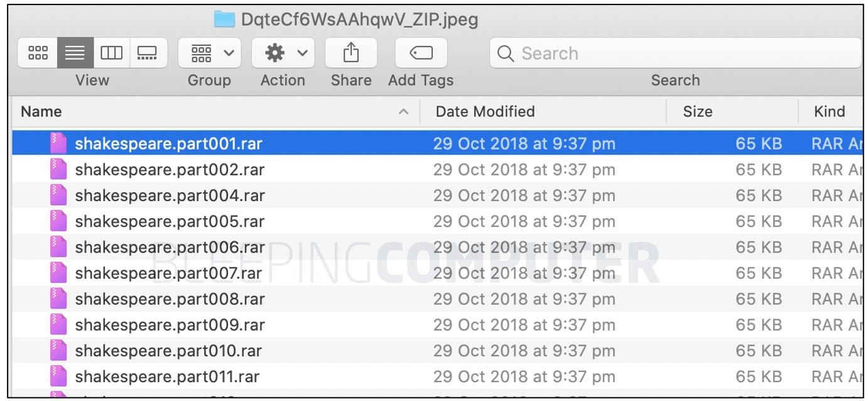The width and height of the screenshot is (868, 401).
Task: Select shakespeare.part011.rar file
Action: point(167,376)
